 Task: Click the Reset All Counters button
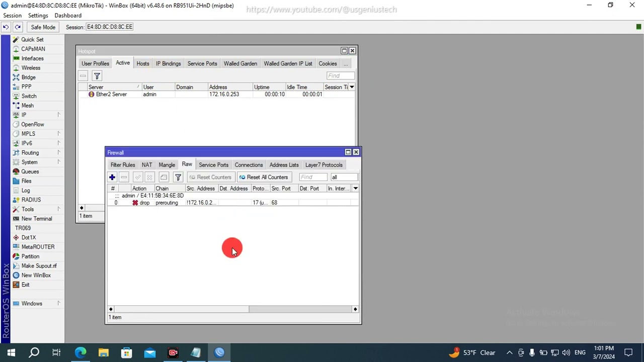point(264,177)
